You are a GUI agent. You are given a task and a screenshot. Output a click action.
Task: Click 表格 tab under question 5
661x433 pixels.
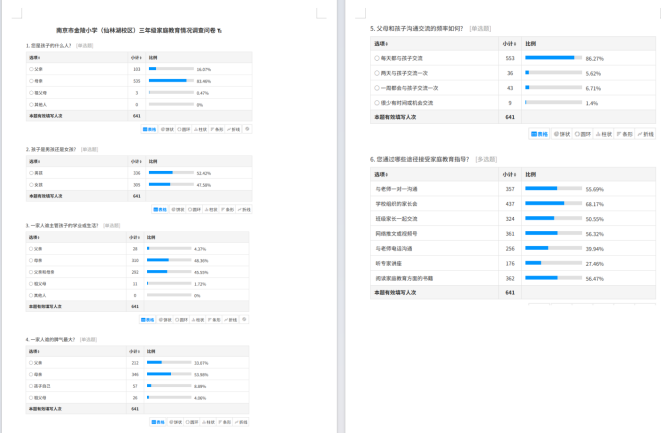540,134
